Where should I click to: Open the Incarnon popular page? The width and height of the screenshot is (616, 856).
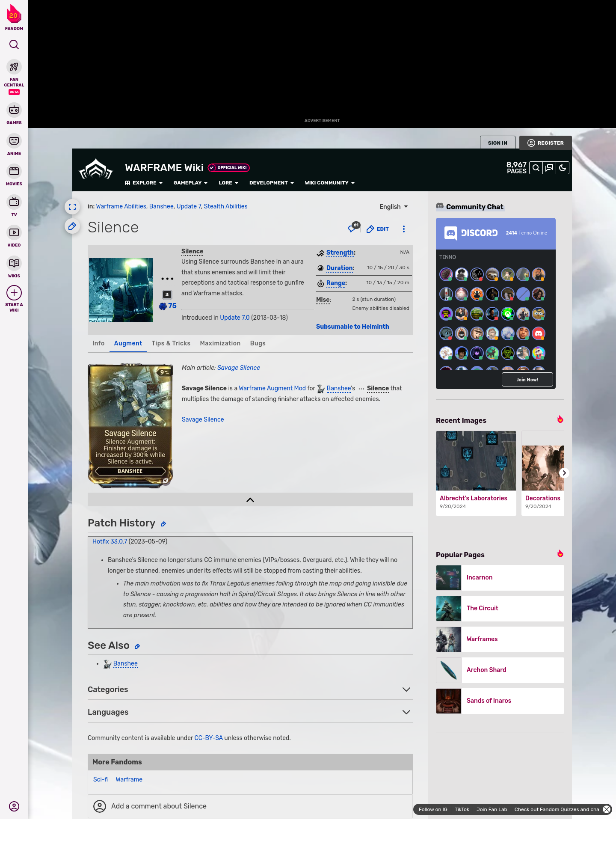pos(500,578)
